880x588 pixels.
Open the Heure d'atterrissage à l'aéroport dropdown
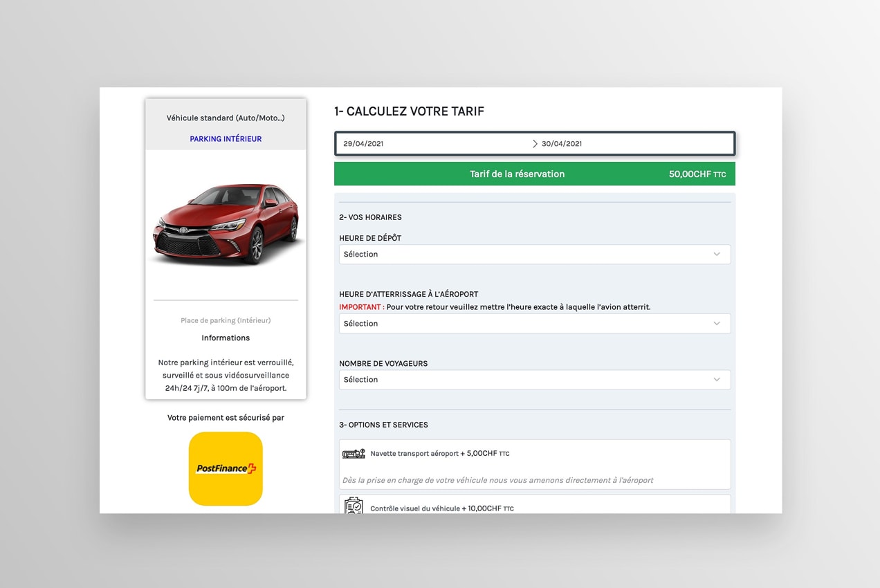pos(534,323)
